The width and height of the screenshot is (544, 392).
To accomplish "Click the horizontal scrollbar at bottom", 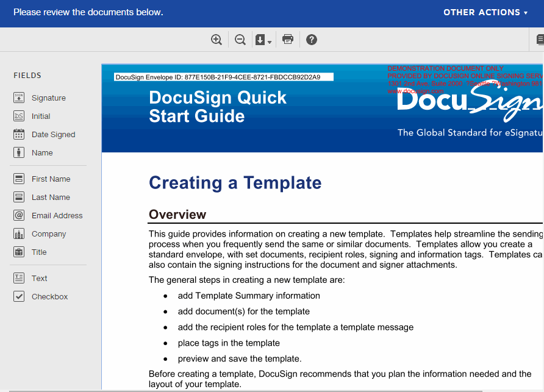I will tap(246, 391).
